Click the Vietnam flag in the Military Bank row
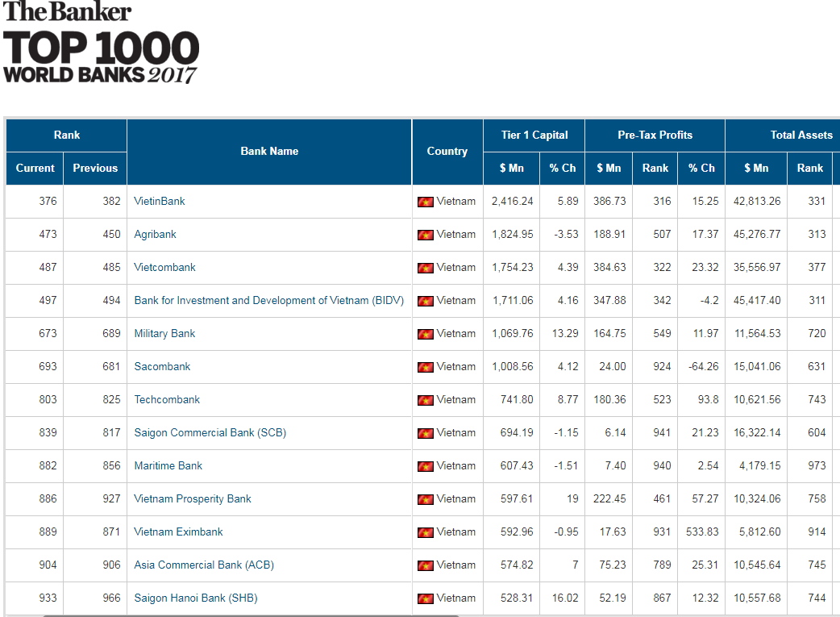 426,333
